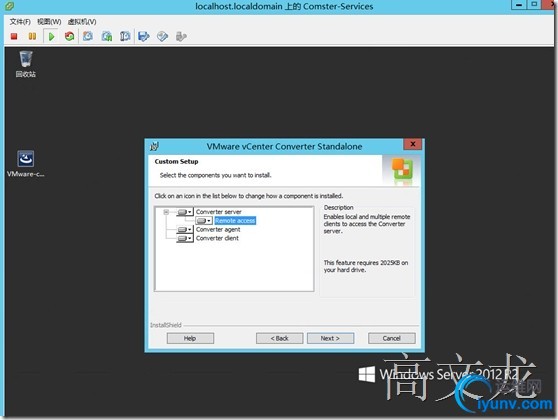Click the Help button
This screenshot has height=420, width=558.
(x=190, y=338)
